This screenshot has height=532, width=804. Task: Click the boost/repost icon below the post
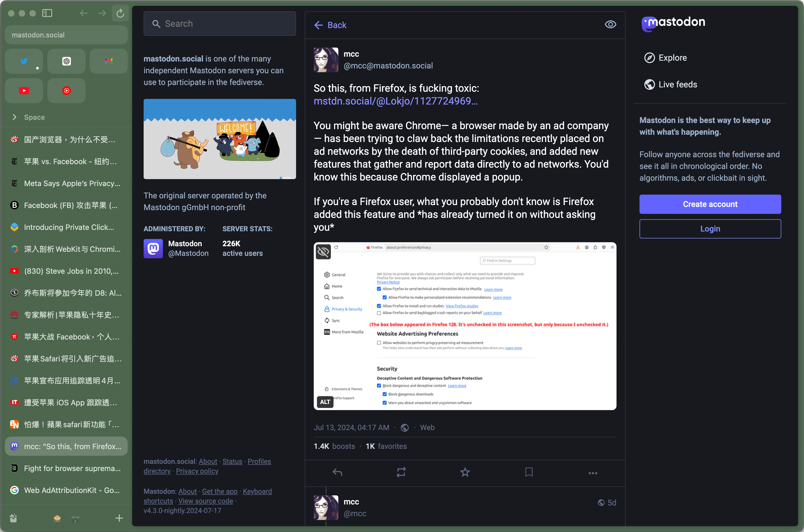pos(401,473)
